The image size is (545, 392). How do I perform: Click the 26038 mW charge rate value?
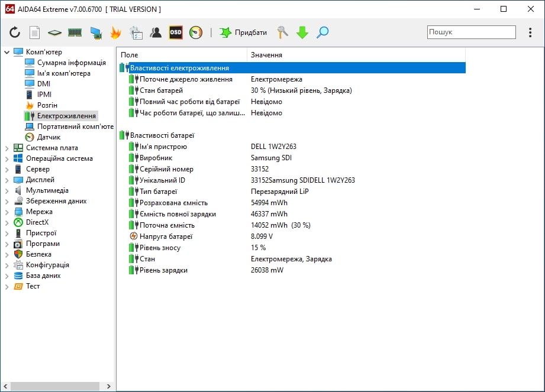pos(267,270)
